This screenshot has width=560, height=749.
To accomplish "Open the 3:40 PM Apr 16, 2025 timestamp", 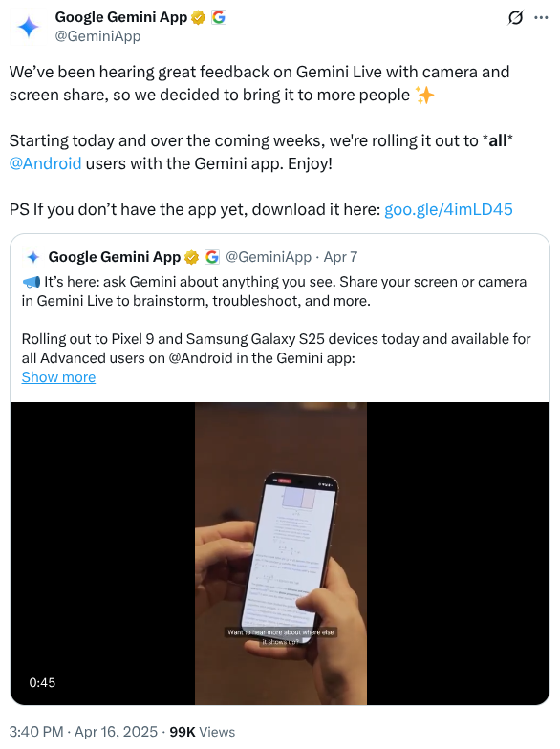I will click(83, 732).
